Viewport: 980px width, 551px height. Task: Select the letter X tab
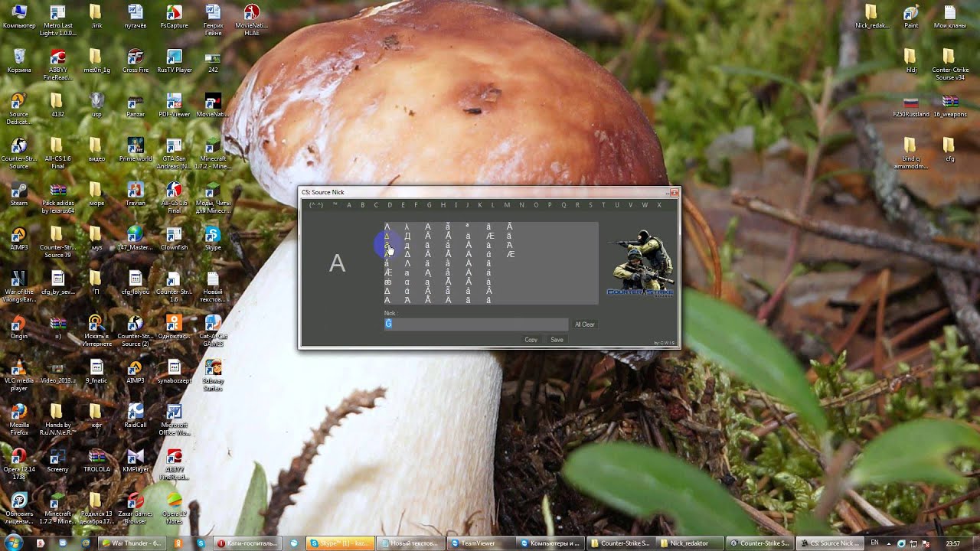658,205
